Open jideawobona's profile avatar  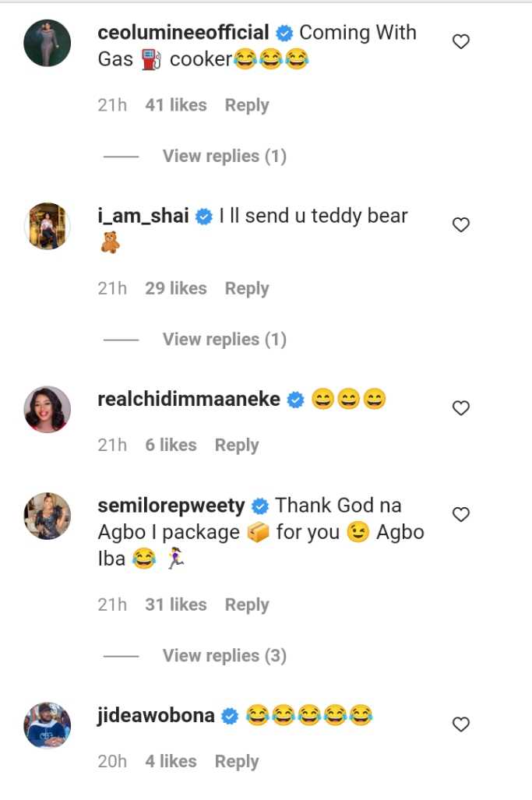48,725
